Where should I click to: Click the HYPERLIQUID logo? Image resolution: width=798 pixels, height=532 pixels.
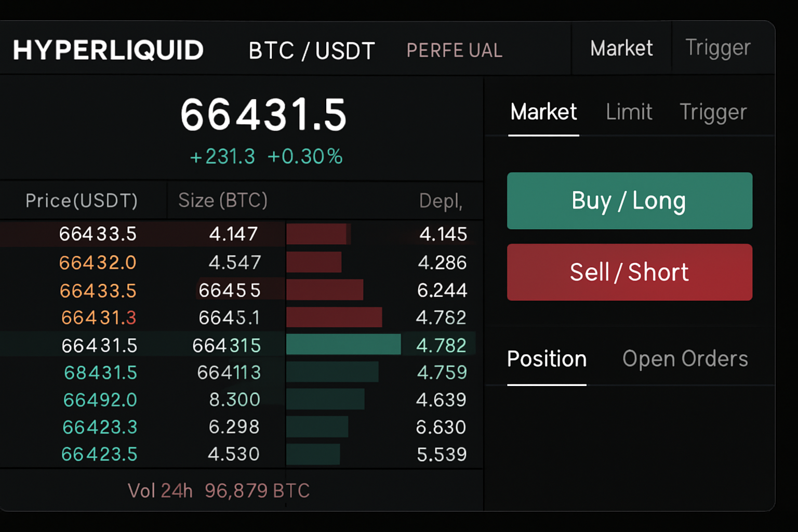coord(109,50)
